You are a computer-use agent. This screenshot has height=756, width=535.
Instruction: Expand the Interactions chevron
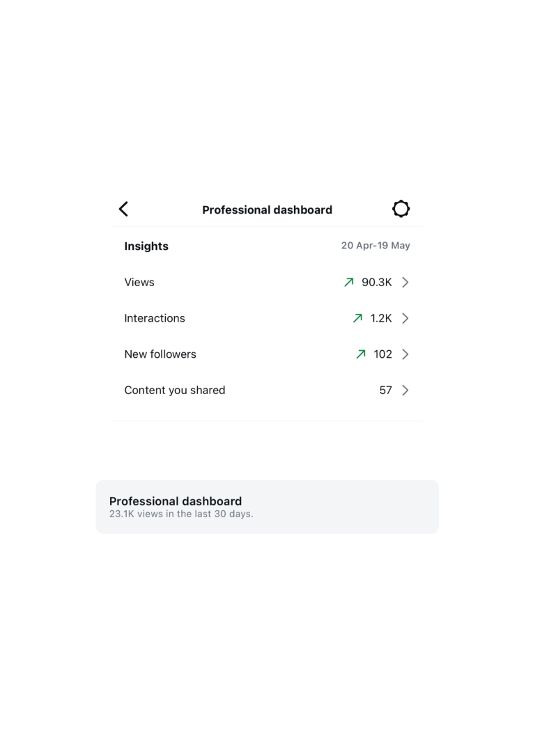coord(405,318)
